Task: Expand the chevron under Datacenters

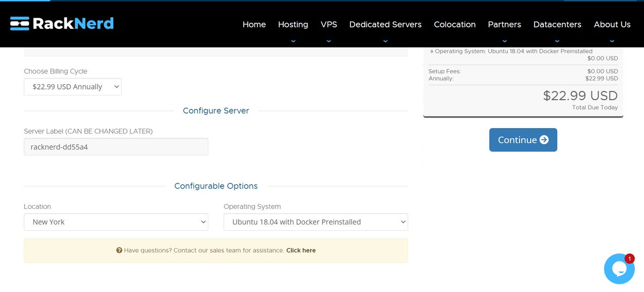Action: 557,41
